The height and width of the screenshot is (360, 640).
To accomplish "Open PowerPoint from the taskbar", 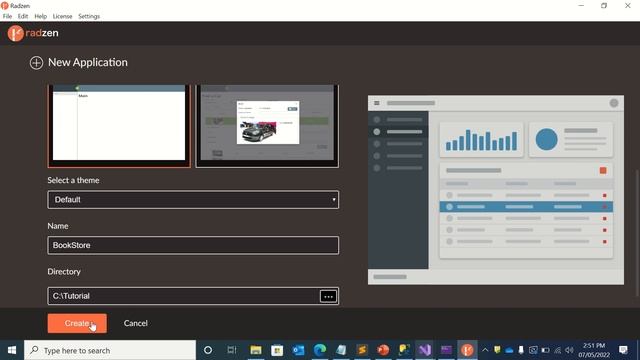I will pyautogui.click(x=383, y=350).
